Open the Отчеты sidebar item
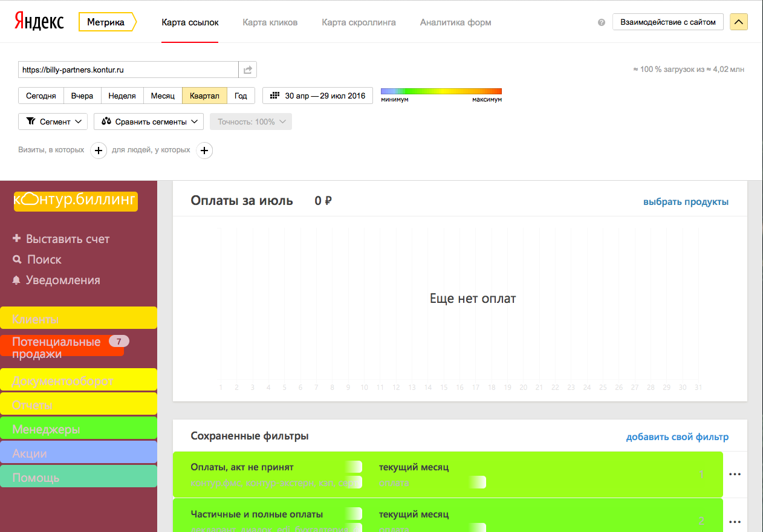763x532 pixels. (79, 404)
